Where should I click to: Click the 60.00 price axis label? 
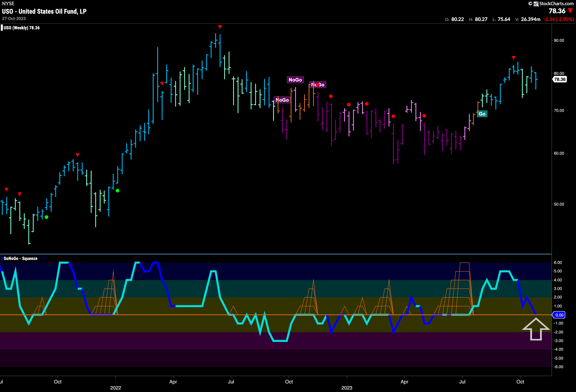point(559,153)
